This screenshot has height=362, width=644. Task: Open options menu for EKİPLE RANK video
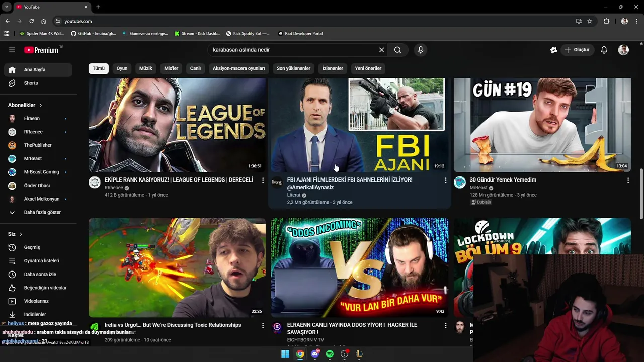(263, 180)
